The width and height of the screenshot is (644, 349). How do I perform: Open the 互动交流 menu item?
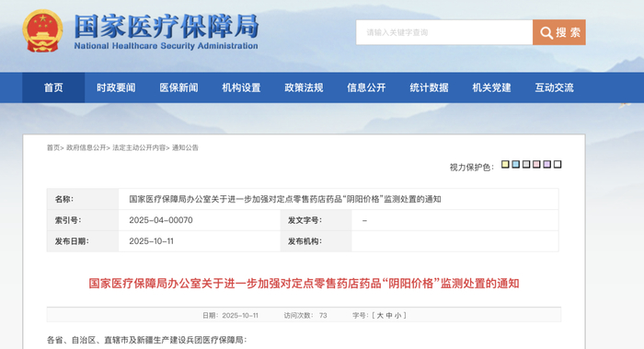554,87
